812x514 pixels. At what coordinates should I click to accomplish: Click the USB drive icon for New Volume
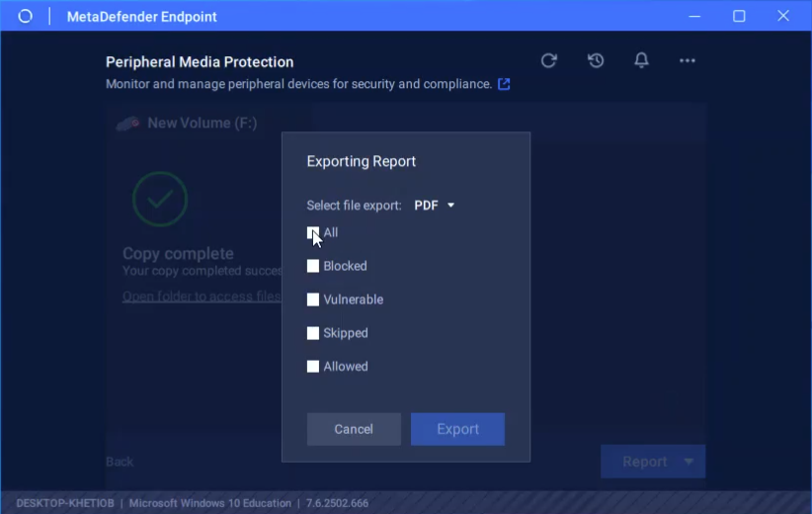coord(128,124)
